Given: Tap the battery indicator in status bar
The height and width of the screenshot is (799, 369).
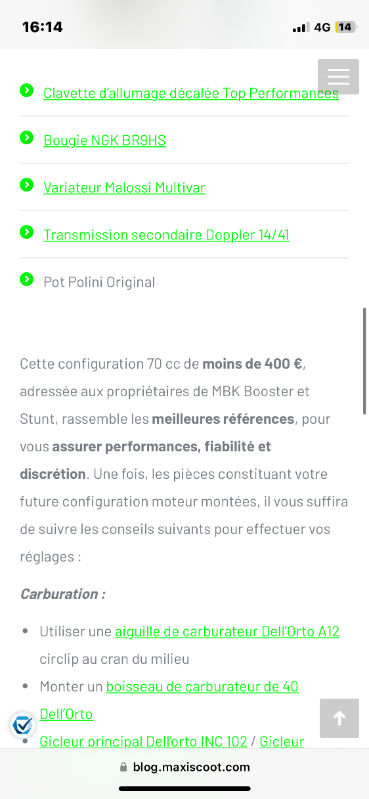Looking at the screenshot, I should tap(346, 27).
